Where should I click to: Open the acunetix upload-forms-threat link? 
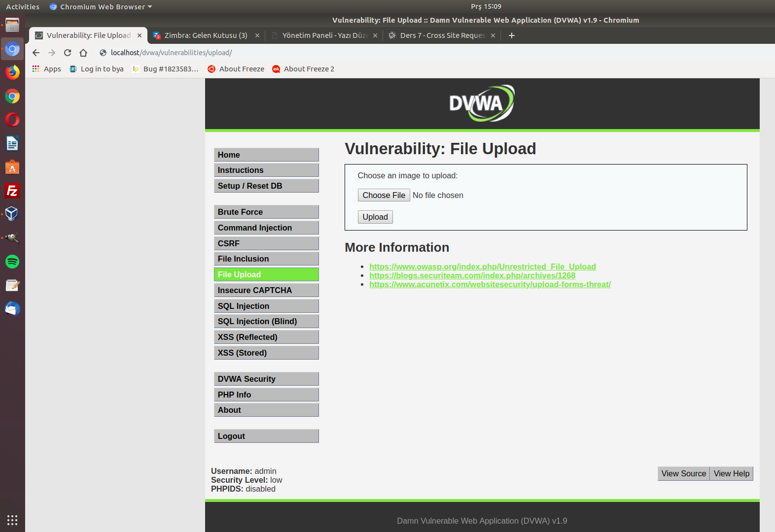pos(490,284)
